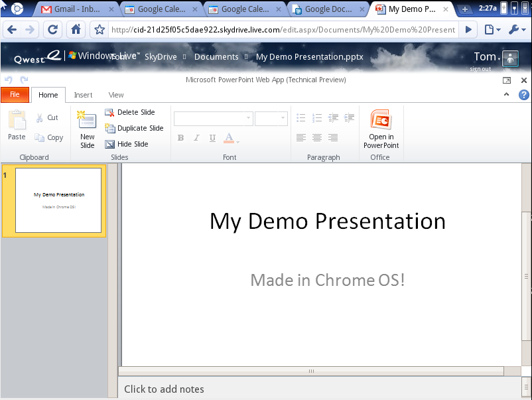
Task: Toggle bold text formatting
Action: [x=180, y=138]
